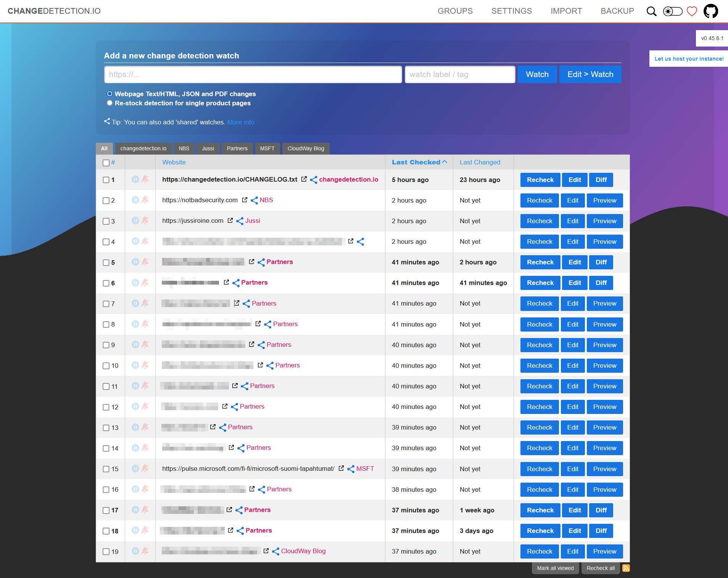The width and height of the screenshot is (728, 578).
Task: Toggle the dark mode switch
Action: pyautogui.click(x=673, y=11)
